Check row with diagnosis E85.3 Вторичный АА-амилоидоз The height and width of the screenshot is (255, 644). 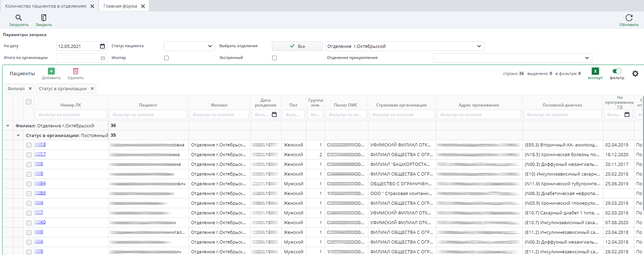coord(29,145)
